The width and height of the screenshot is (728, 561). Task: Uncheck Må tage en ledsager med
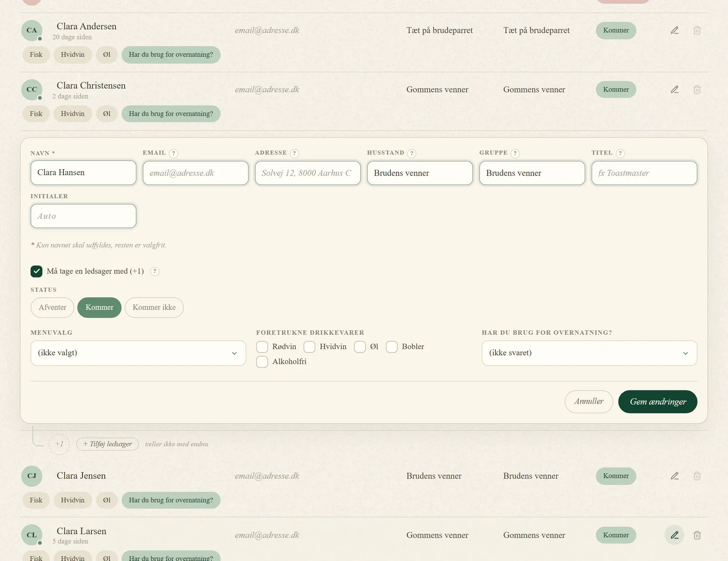click(36, 271)
